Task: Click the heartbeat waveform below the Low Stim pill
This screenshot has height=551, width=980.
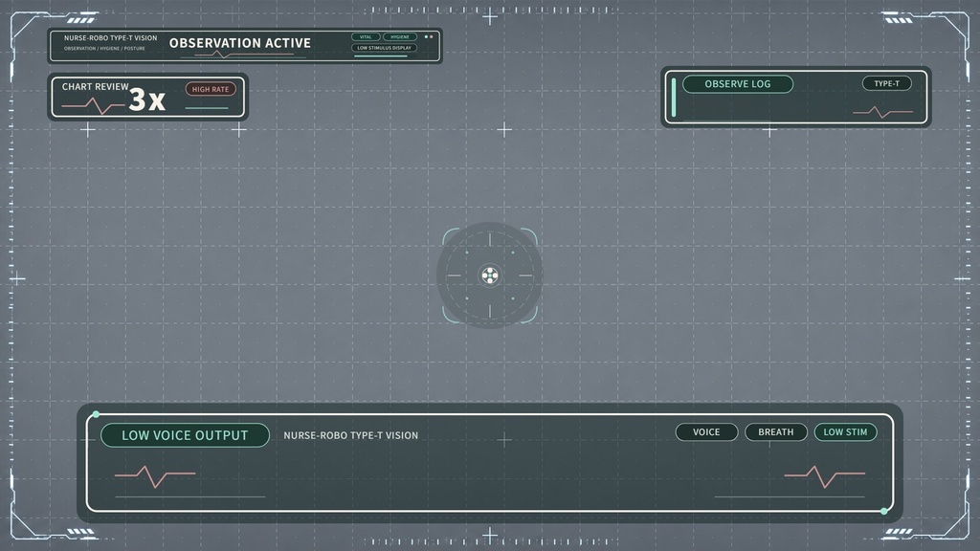Action: pyautogui.click(x=824, y=476)
